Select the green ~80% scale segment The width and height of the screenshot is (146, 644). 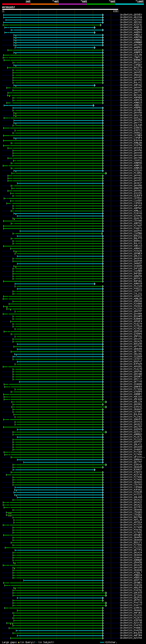pos(101,4)
